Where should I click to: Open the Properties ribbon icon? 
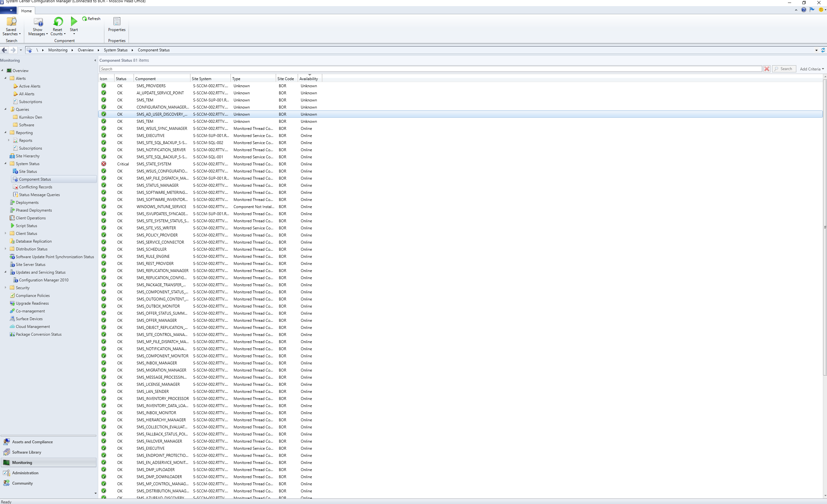tap(117, 25)
